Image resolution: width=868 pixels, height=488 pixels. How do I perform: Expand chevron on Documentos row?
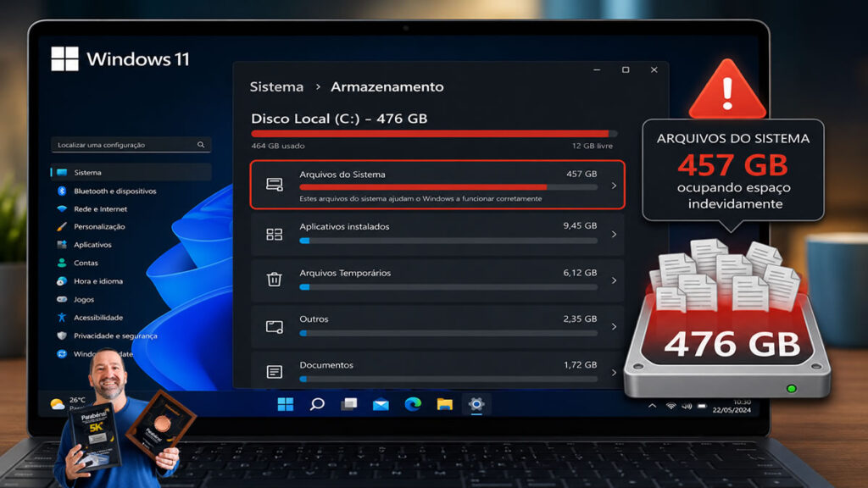click(x=614, y=373)
